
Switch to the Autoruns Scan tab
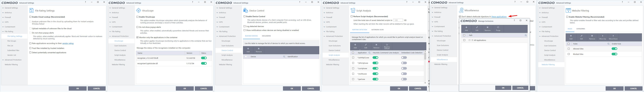[x=377, y=30]
